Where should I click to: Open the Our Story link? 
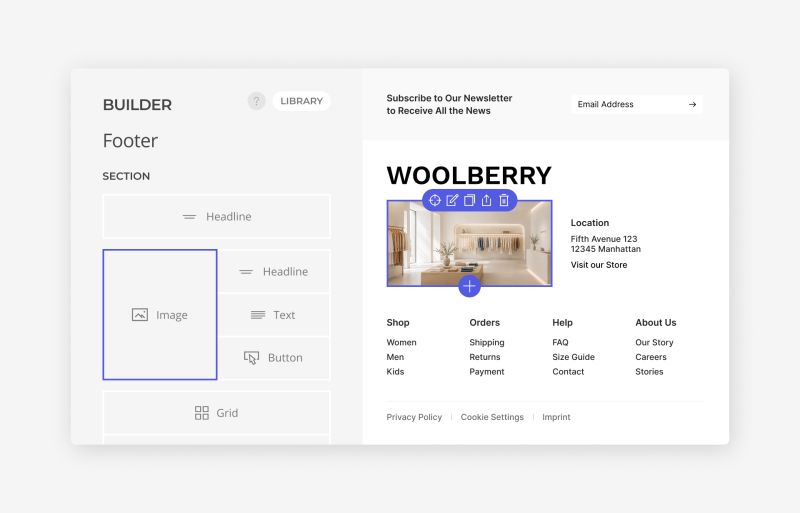(x=654, y=343)
